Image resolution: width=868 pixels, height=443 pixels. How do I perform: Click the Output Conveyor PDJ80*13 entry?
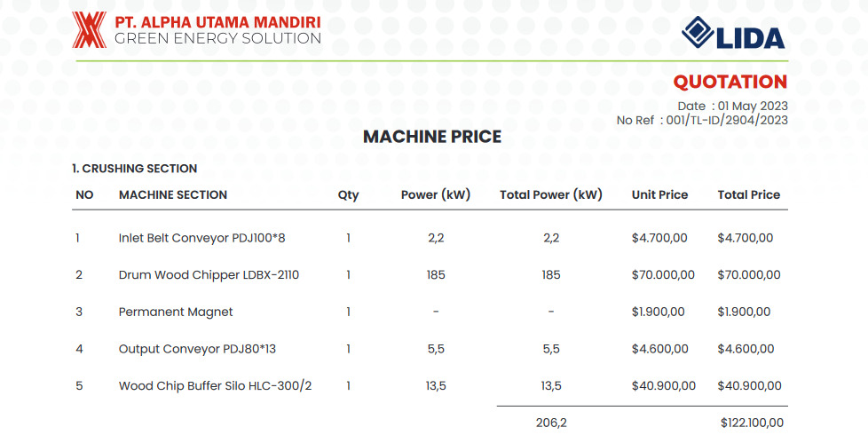197,350
